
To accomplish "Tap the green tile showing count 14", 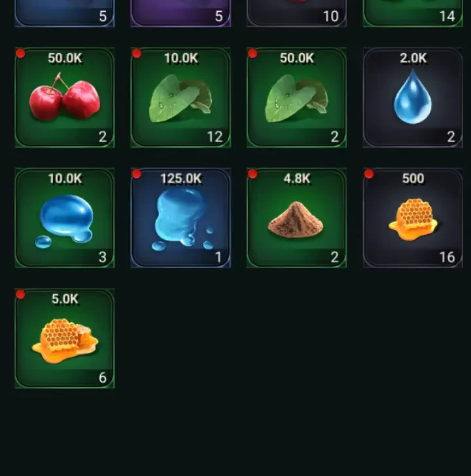I will click(413, 13).
